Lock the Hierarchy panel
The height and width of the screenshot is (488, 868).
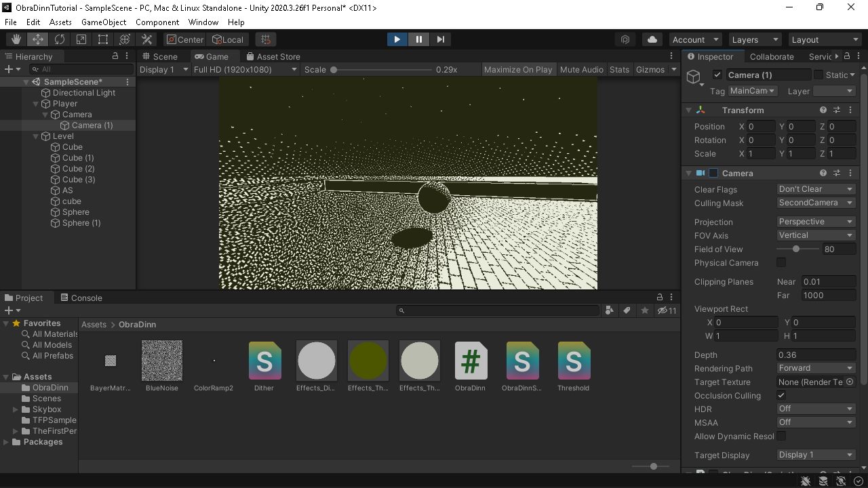[x=115, y=56]
